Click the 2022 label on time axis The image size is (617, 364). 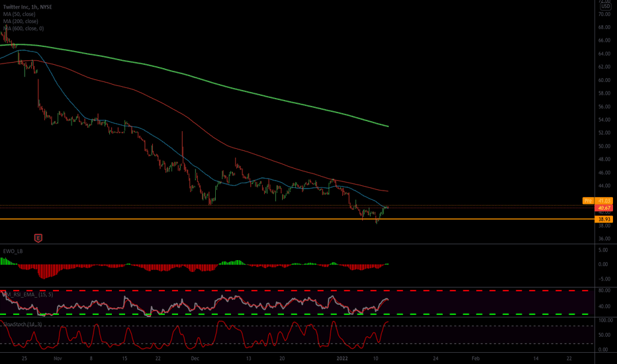pyautogui.click(x=342, y=359)
